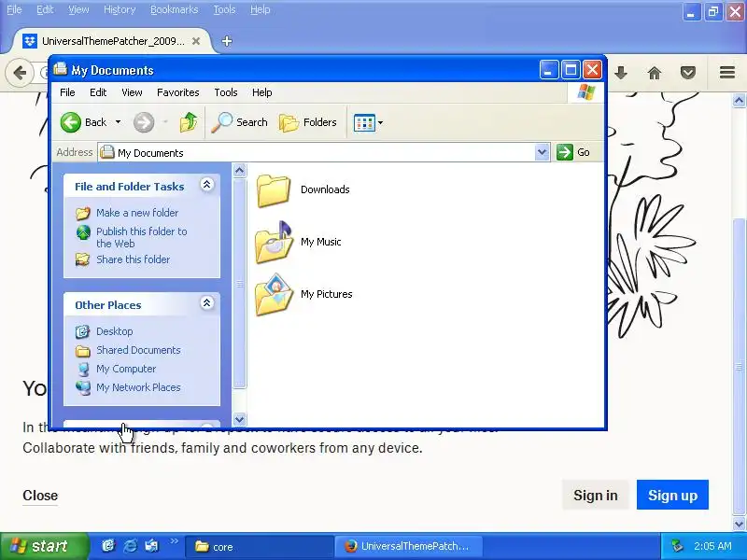Click the globe icon beside Publish this folder

(83, 232)
